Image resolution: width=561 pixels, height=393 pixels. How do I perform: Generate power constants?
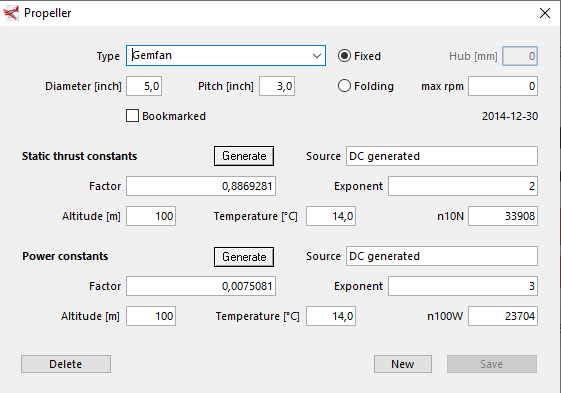click(244, 257)
